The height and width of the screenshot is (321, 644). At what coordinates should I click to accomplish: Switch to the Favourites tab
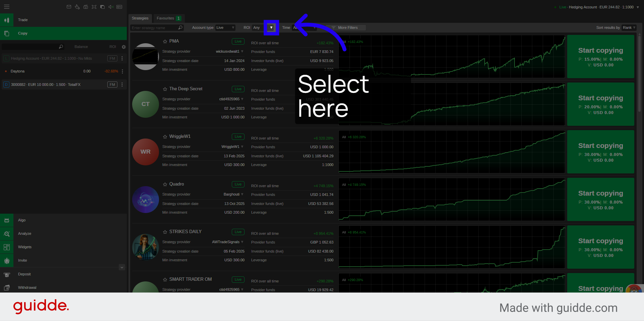tap(166, 18)
